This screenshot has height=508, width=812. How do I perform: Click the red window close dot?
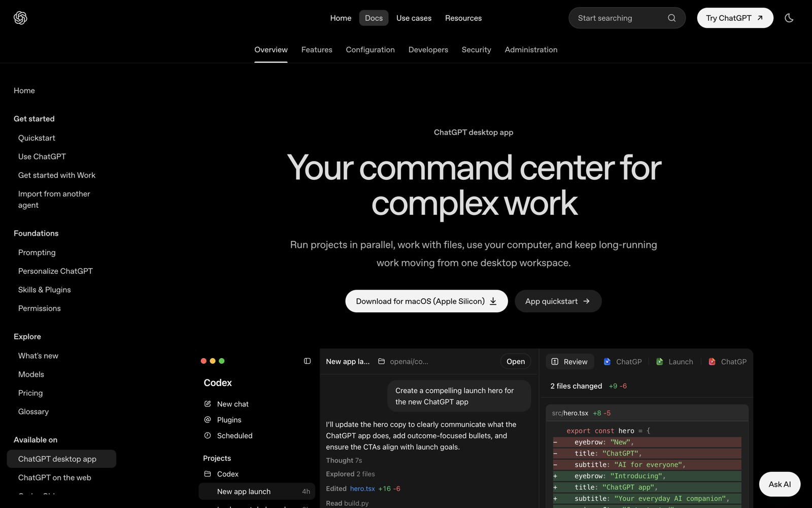point(204,361)
